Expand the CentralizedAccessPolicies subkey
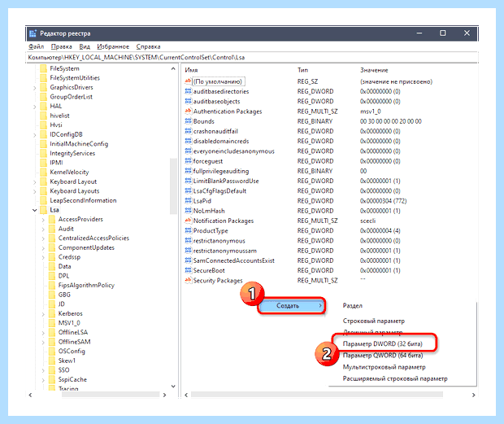This screenshot has height=424, width=504. [43, 238]
